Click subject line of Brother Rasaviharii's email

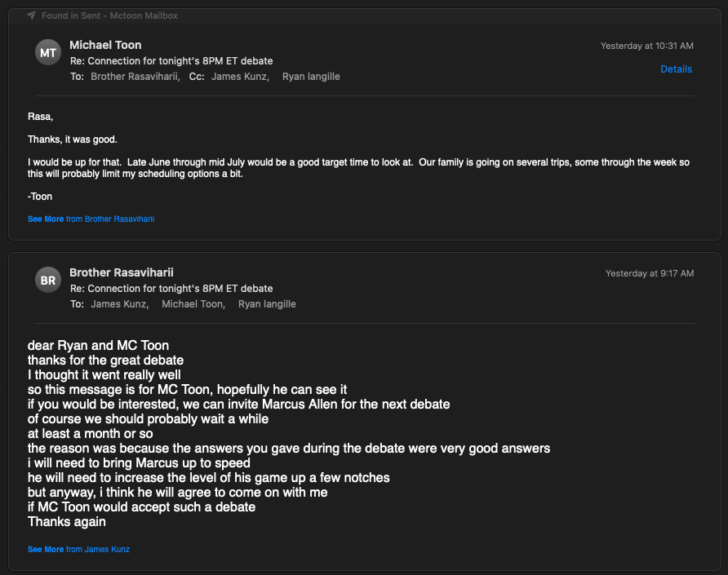click(171, 289)
